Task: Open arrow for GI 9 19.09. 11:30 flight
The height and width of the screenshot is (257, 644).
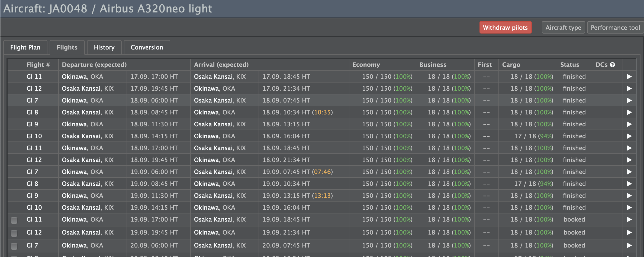Action: [x=629, y=196]
